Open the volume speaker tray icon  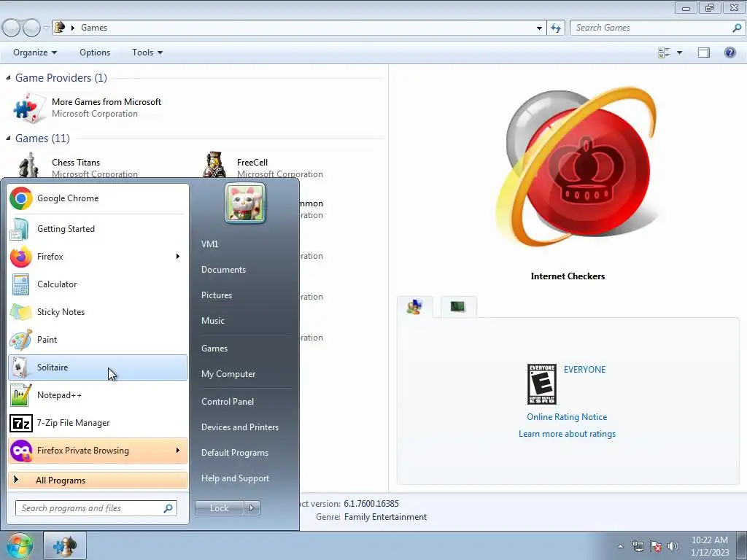(673, 546)
